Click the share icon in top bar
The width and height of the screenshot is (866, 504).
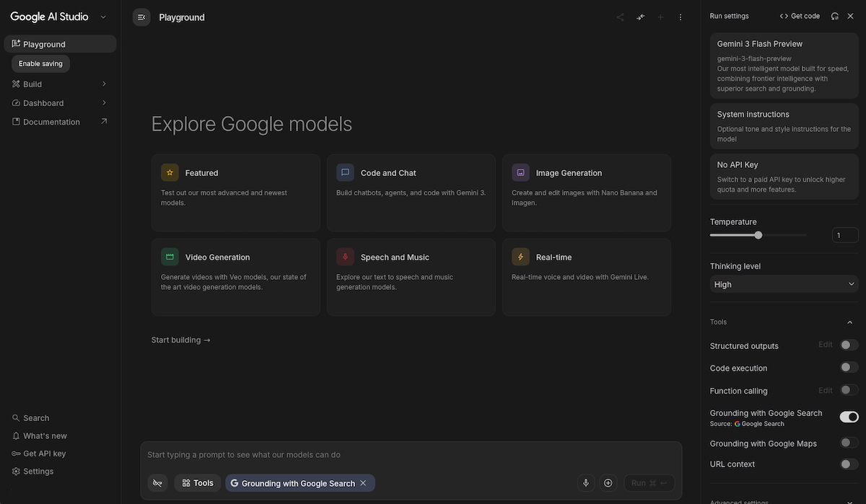point(620,17)
